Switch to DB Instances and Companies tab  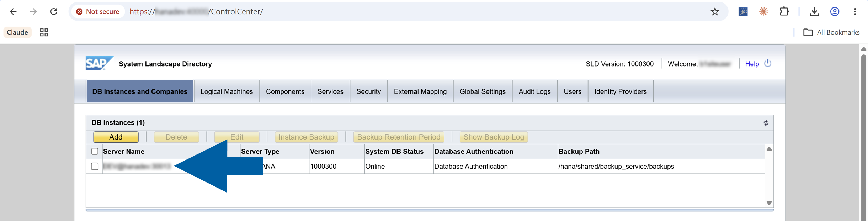click(140, 91)
